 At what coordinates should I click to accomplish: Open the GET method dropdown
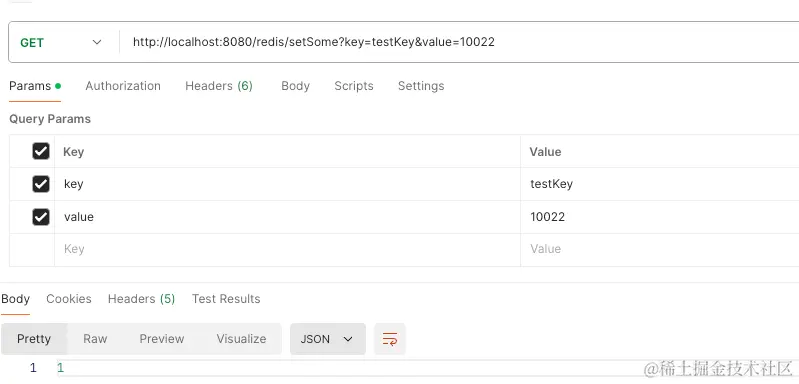coord(61,43)
